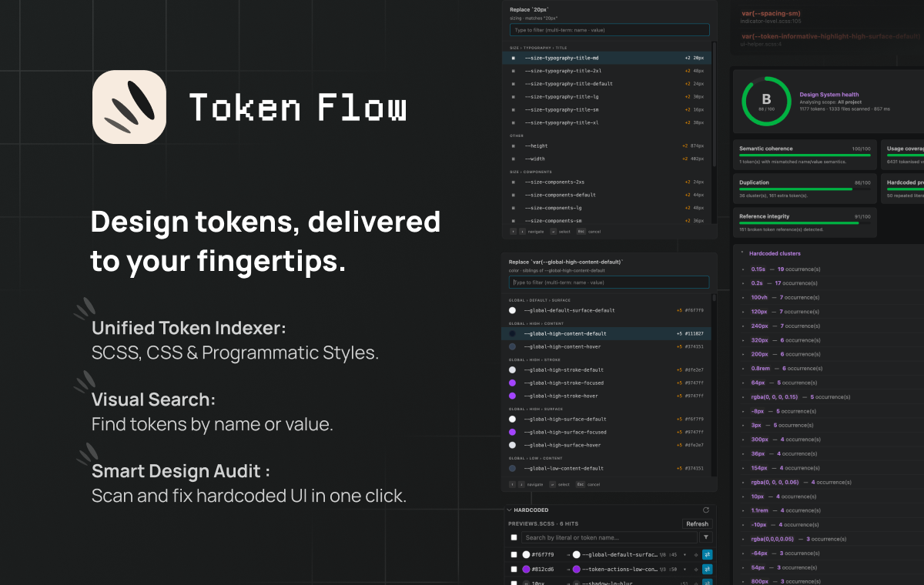Expand the 100vh cluster

pyautogui.click(x=742, y=297)
